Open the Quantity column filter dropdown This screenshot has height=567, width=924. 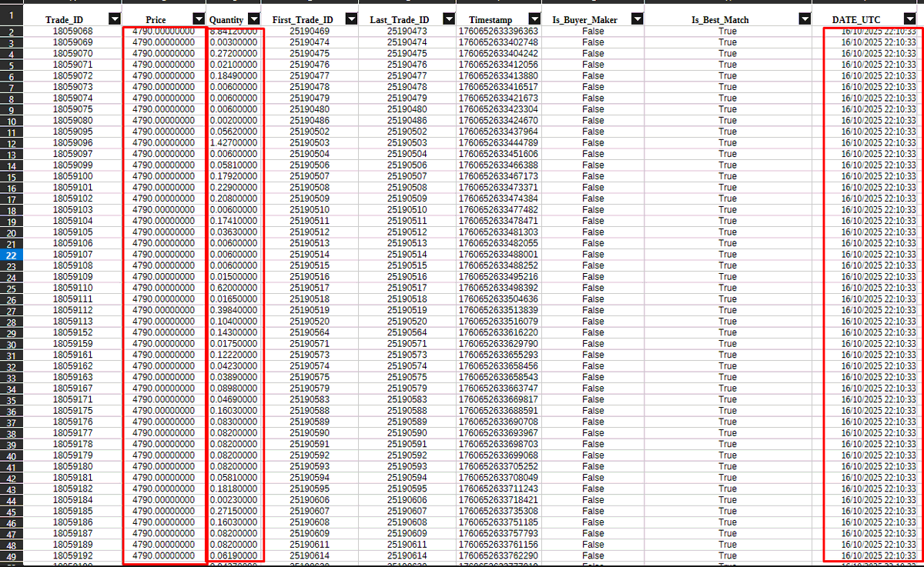coord(254,19)
